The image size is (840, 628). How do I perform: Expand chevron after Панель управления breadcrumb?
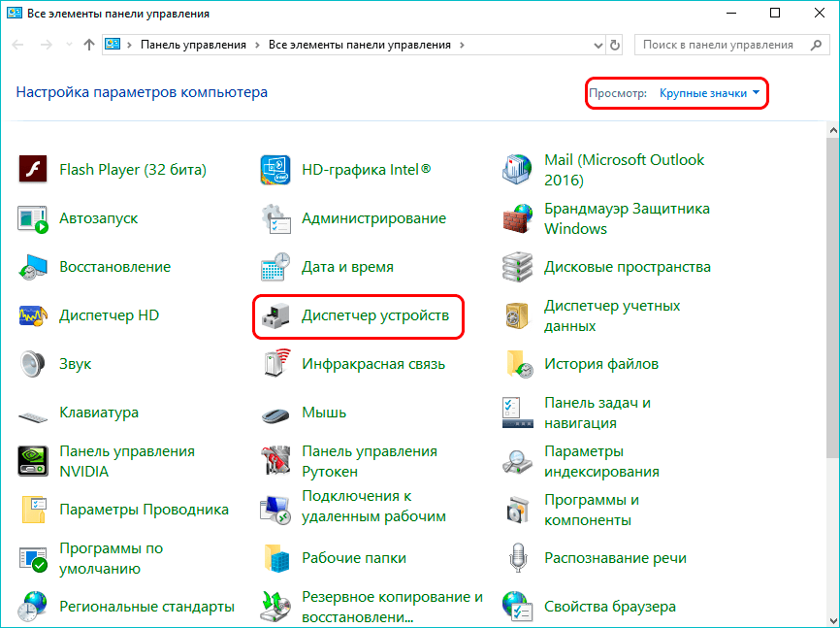click(256, 45)
